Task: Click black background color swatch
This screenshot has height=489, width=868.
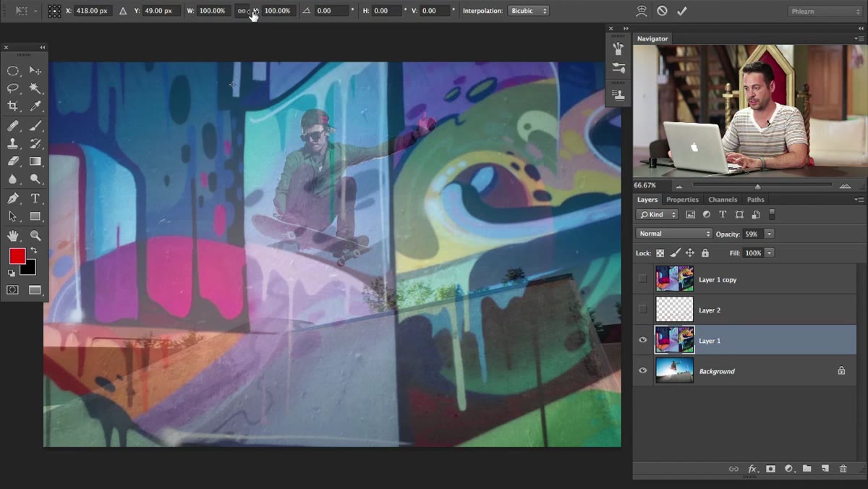Action: point(30,269)
